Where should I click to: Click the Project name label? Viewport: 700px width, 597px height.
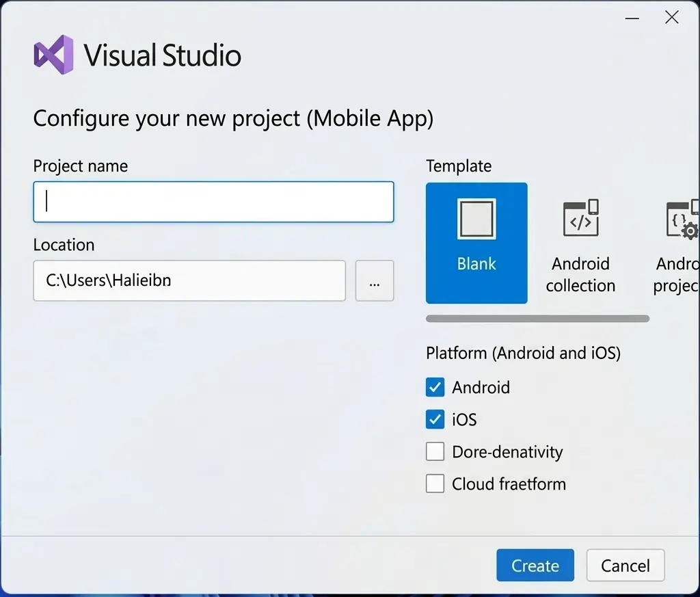click(81, 166)
